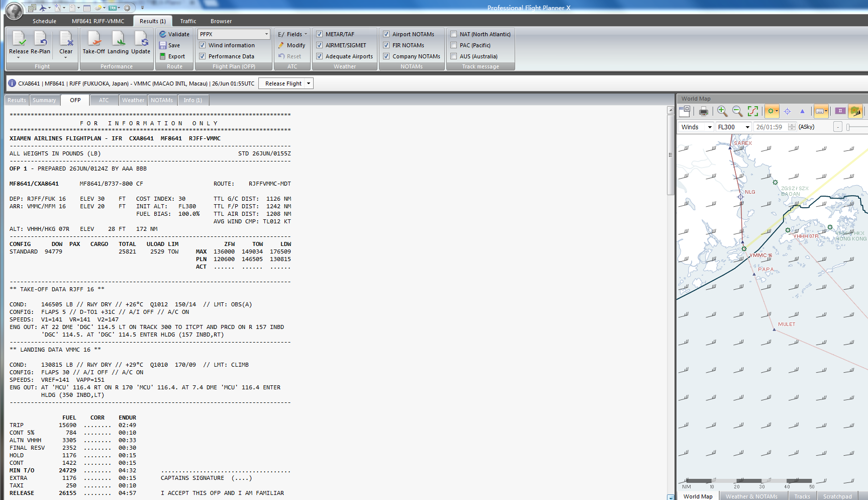Expand the Release Flight split-button arrow

[309, 84]
